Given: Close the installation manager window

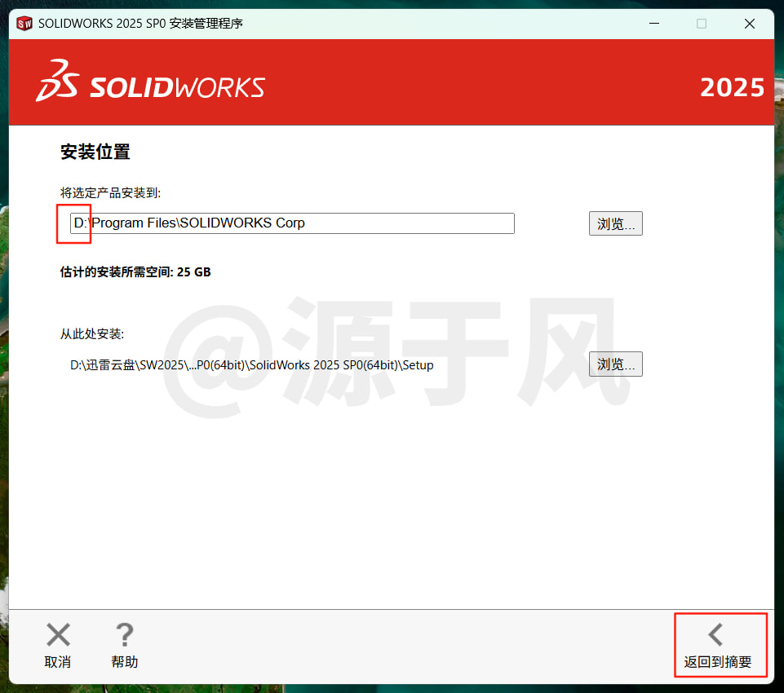Looking at the screenshot, I should [750, 24].
